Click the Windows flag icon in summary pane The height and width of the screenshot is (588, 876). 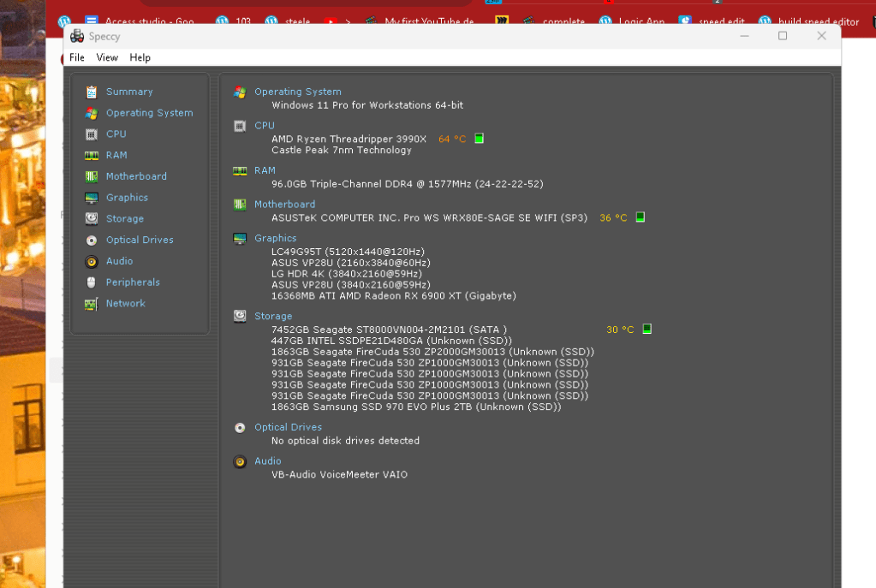pos(240,92)
